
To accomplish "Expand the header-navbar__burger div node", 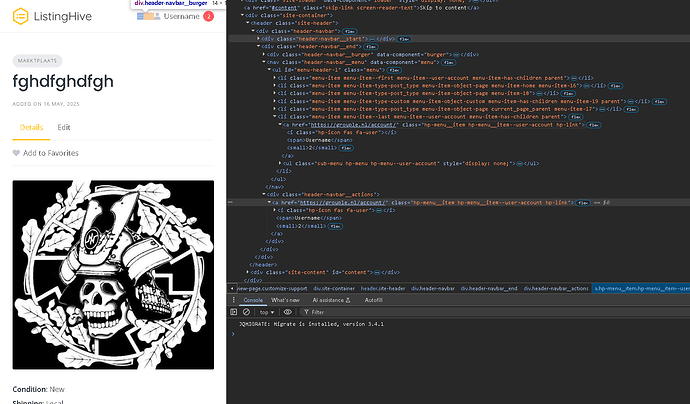I will tap(264, 55).
